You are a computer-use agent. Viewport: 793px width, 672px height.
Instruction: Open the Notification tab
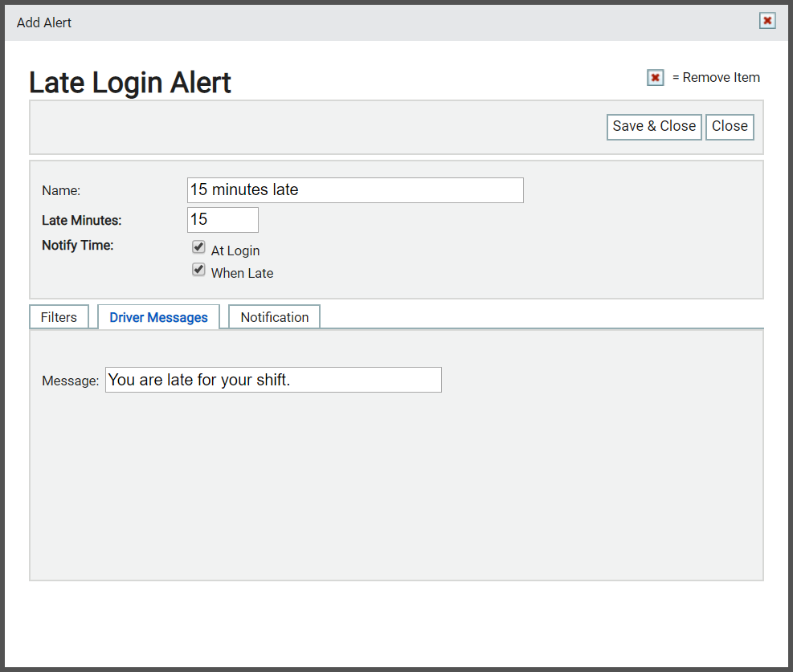point(274,317)
